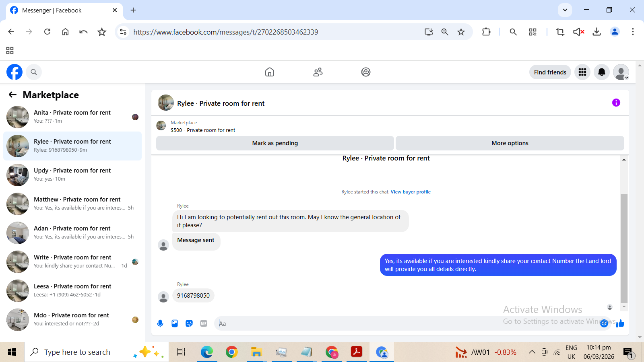644x362 pixels.
Task: Select the Rylee conversation in list
Action: (72, 146)
